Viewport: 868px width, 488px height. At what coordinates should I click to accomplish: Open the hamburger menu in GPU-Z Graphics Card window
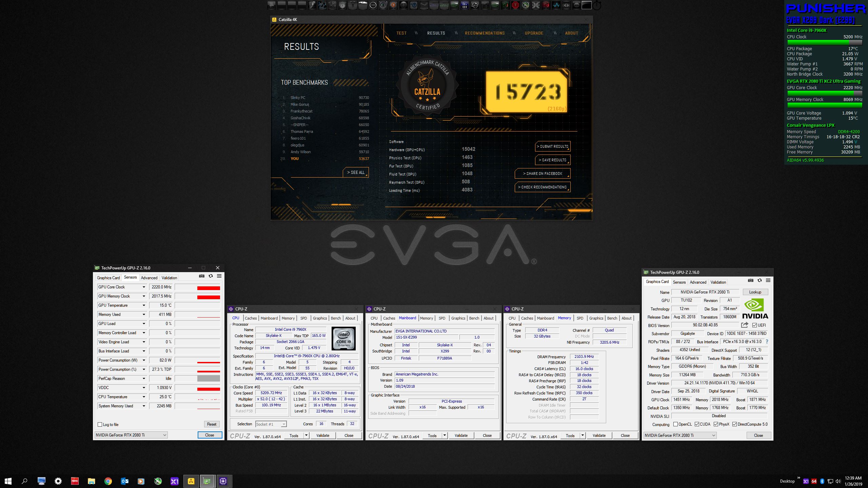click(x=768, y=281)
